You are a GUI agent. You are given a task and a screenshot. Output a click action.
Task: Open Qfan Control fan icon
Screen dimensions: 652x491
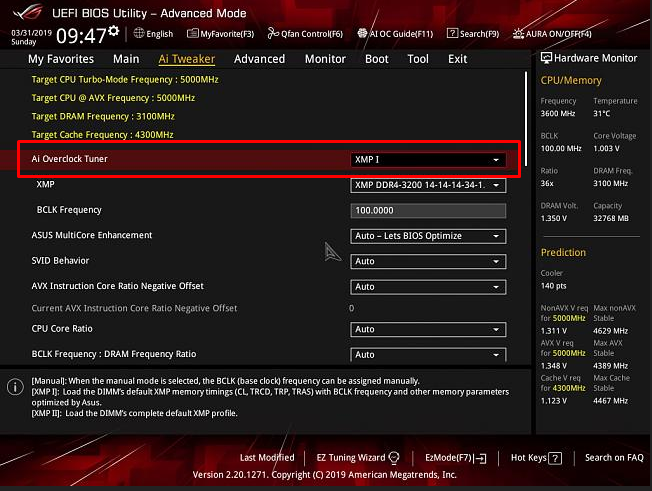point(273,33)
